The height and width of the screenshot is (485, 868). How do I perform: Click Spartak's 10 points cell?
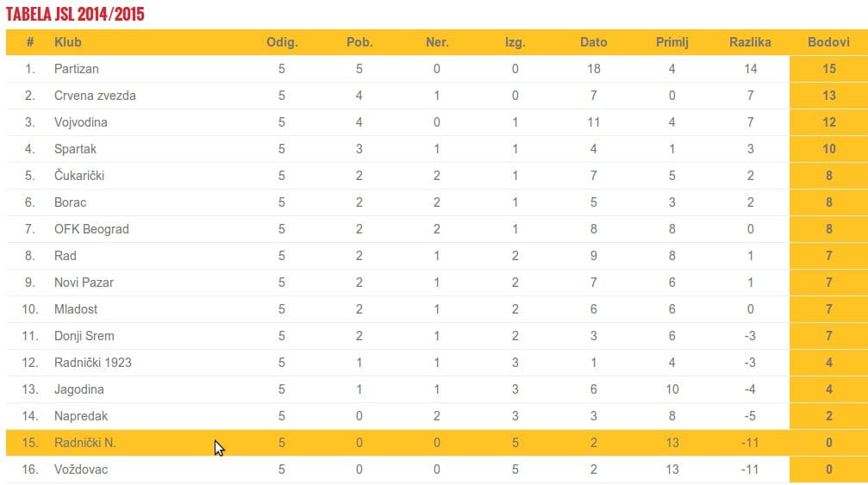828,149
